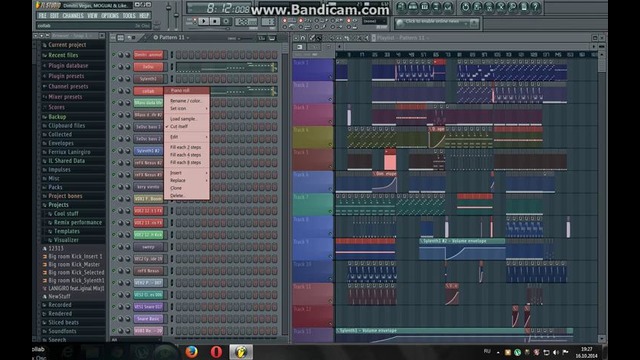
Task: Arm the transport Record button
Action: coord(226,22)
